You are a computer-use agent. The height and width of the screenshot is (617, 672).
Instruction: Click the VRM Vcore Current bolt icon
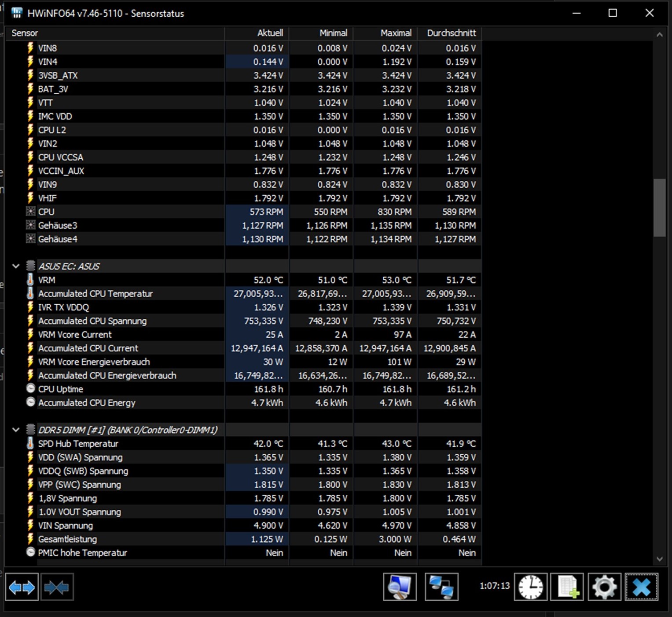coord(30,334)
